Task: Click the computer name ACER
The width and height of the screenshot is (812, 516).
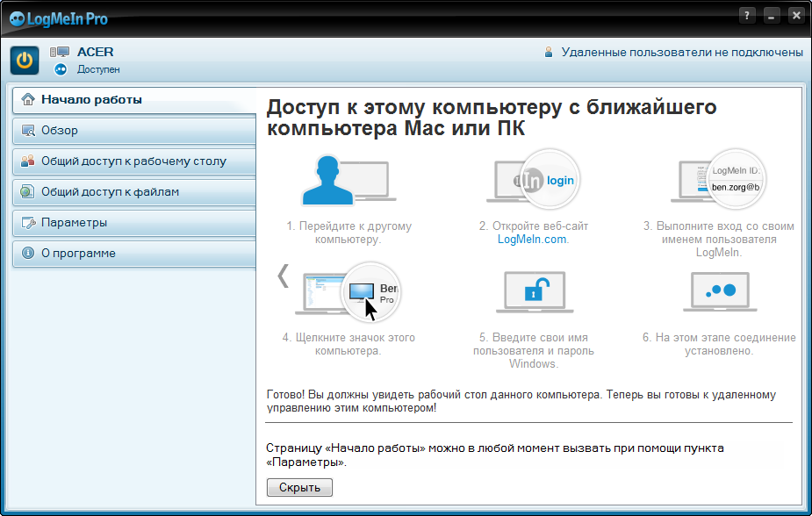Action: coord(96,52)
